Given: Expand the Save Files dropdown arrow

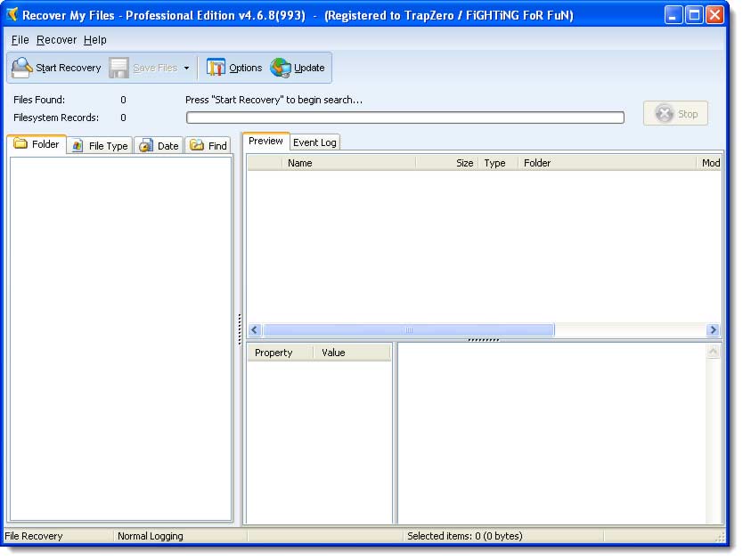Looking at the screenshot, I should click(187, 69).
